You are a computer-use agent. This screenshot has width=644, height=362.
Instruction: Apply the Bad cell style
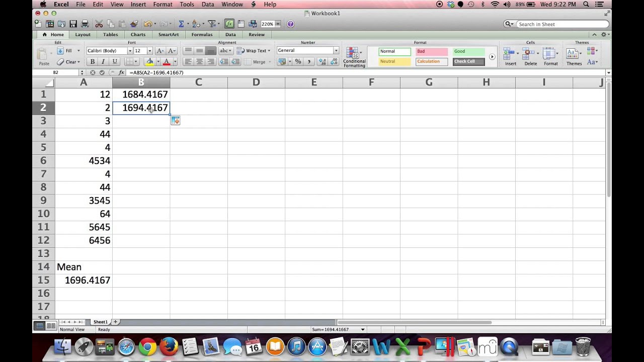(x=432, y=51)
